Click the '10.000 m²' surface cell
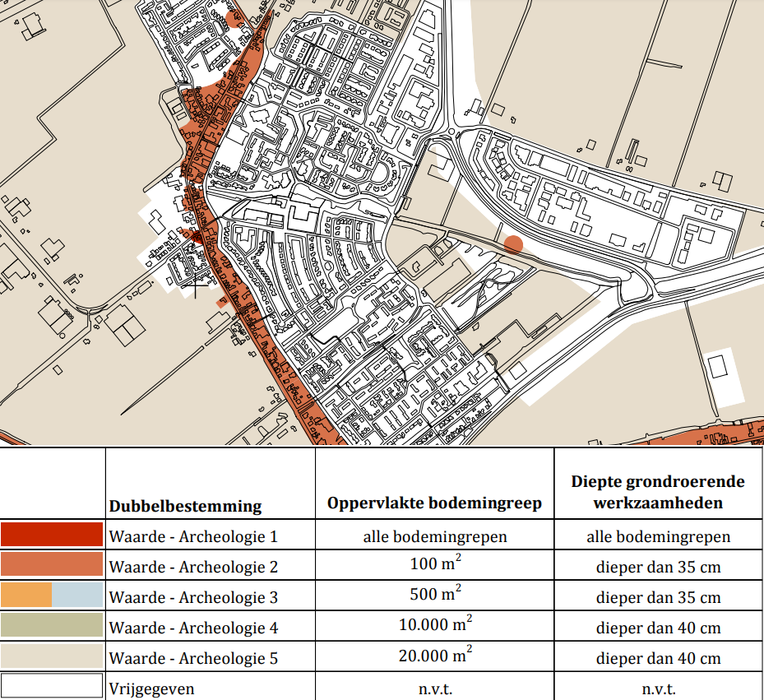Screen dimensions: 764x700 [435, 624]
